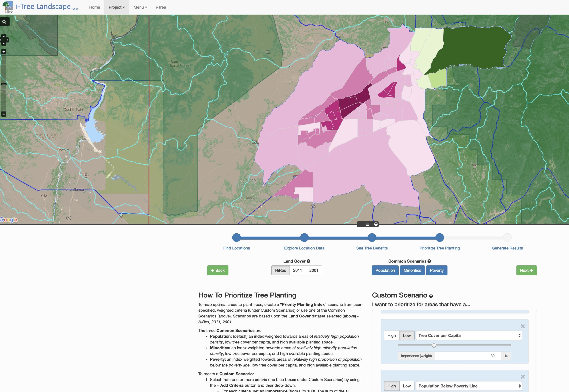The image size is (569, 392).
Task: Pan the map up with the arrow pad
Action: pyautogui.click(x=4, y=36)
